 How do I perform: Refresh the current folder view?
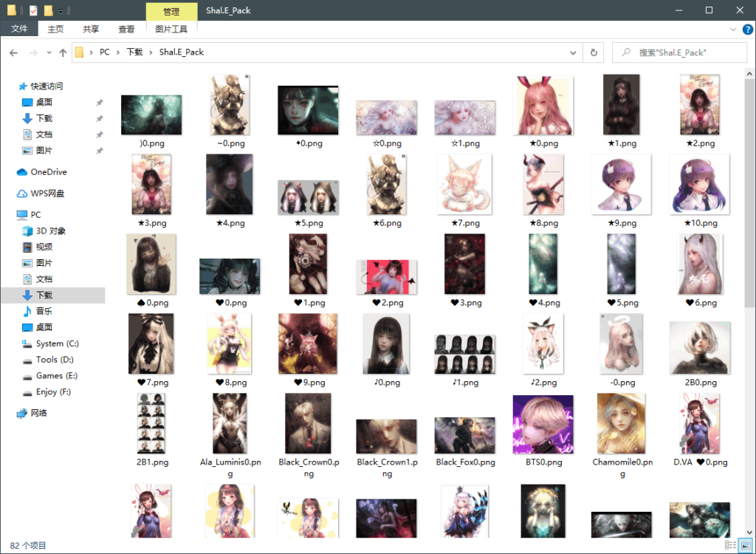[594, 52]
